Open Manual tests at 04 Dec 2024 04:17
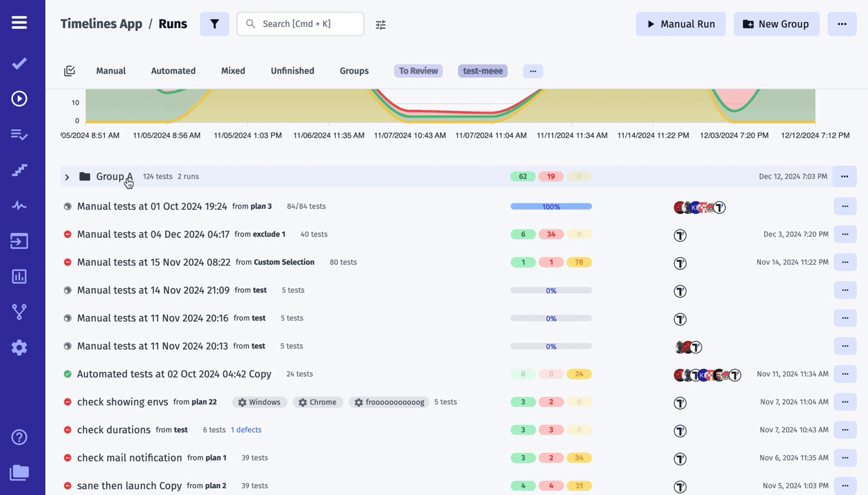This screenshot has height=495, width=868. (153, 234)
